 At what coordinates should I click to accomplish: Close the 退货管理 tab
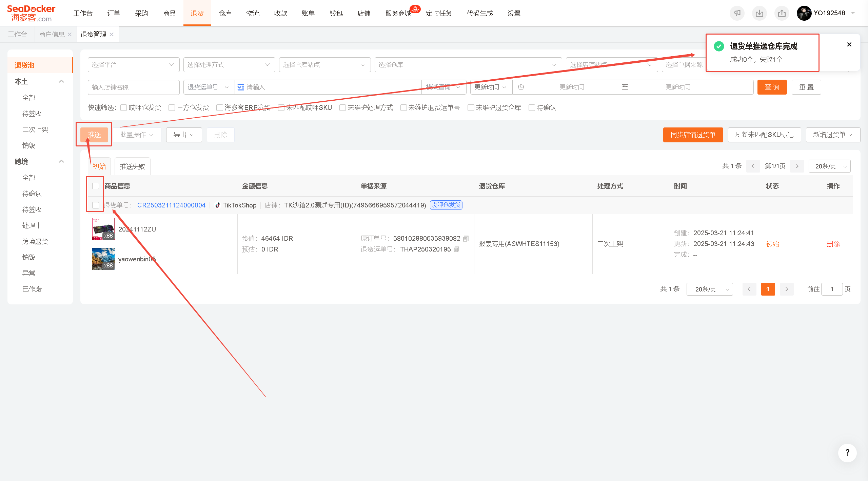[112, 34]
